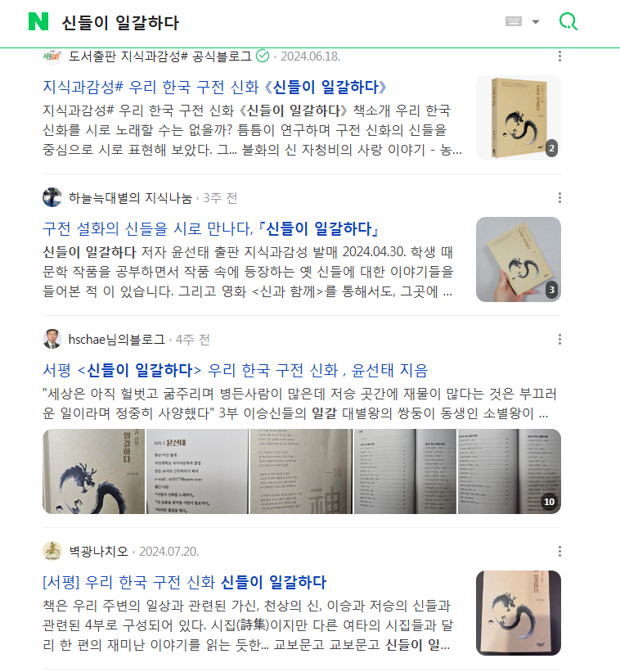620x672 pixels.
Task: Open the 구전 설화의 신들을 시로 만나다 link
Action: pos(211,228)
